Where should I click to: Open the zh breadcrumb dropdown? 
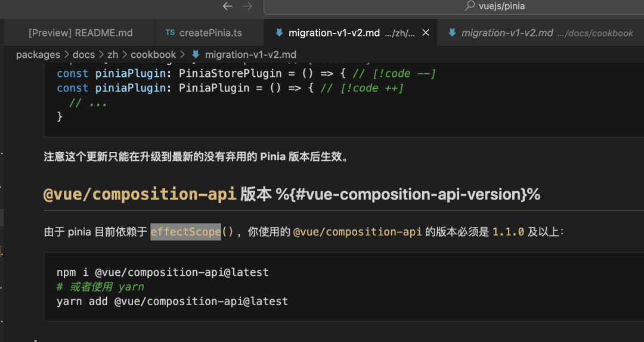click(x=113, y=55)
